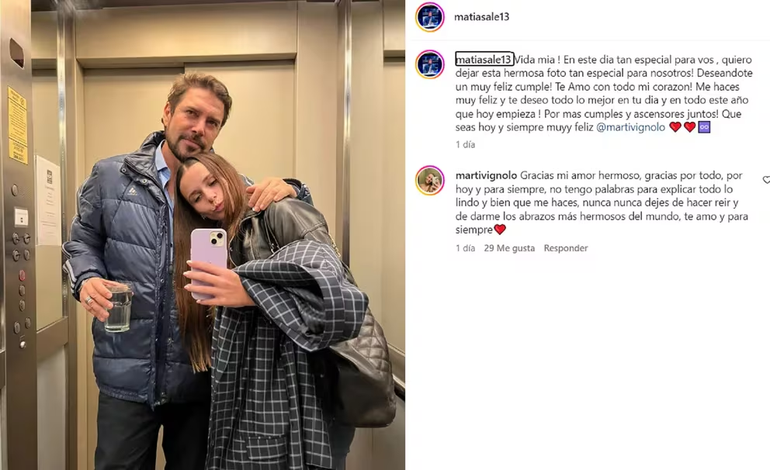Click the highlighted matiasale13 name in caption

pyautogui.click(x=484, y=59)
